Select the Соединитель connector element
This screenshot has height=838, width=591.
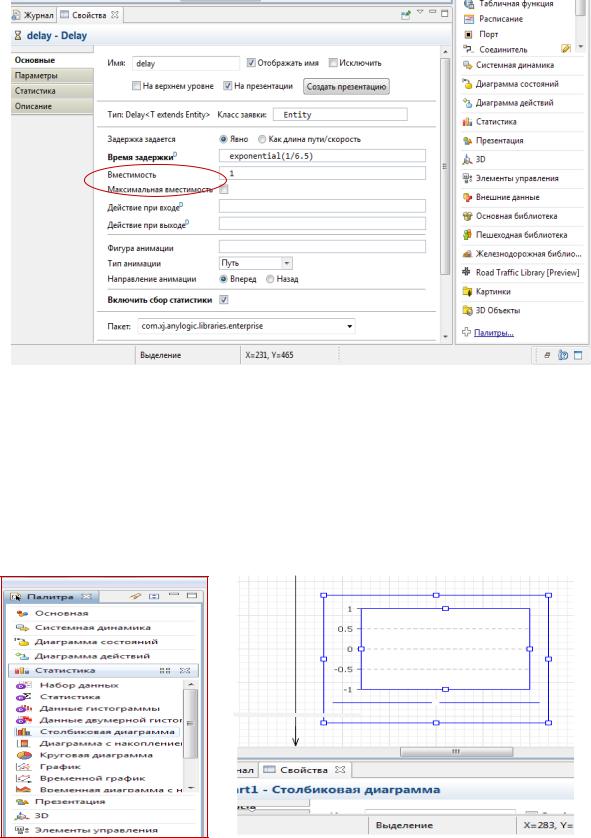click(x=502, y=50)
